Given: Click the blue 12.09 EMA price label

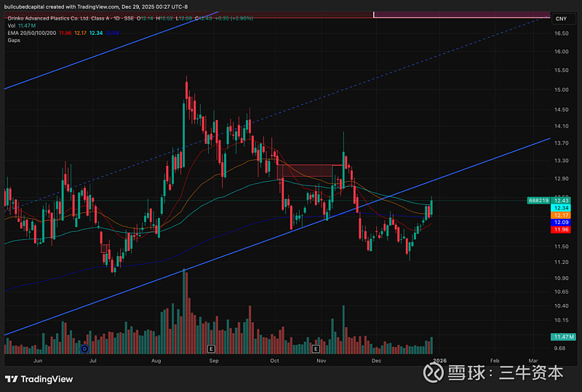Looking at the screenshot, I should (561, 223).
